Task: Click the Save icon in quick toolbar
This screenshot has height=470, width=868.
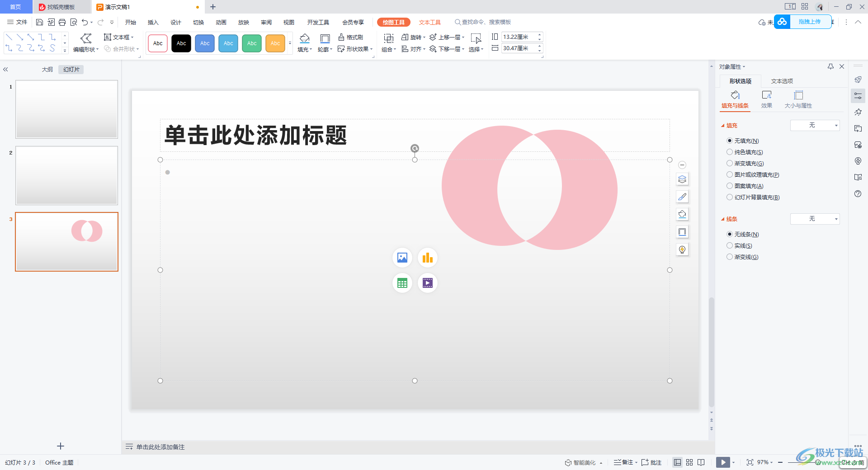Action: pos(39,22)
